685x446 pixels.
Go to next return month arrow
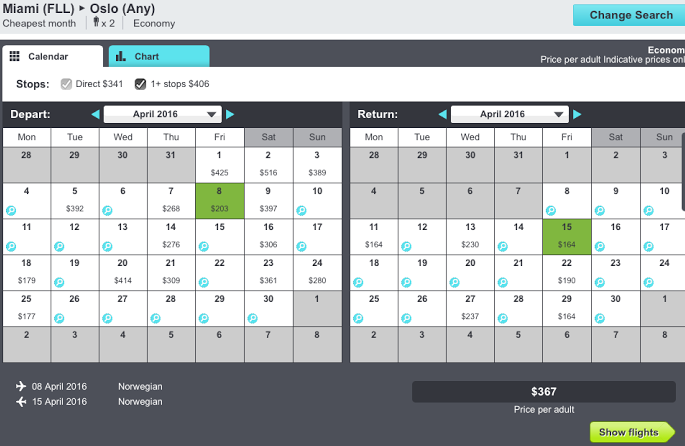coord(577,114)
